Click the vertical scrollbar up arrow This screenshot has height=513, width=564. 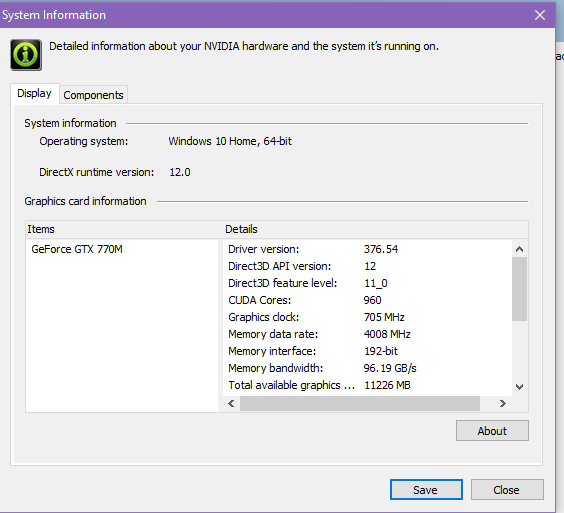click(519, 249)
